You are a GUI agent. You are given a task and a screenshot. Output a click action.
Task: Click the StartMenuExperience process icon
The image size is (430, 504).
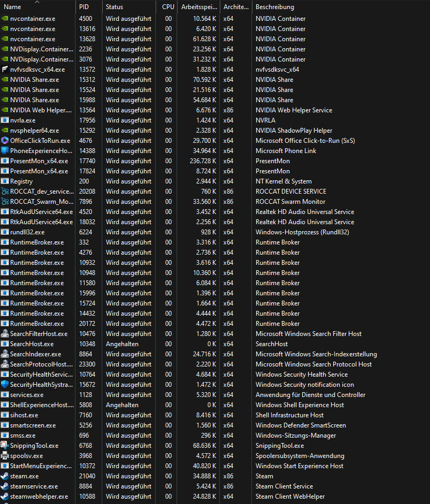(4, 466)
